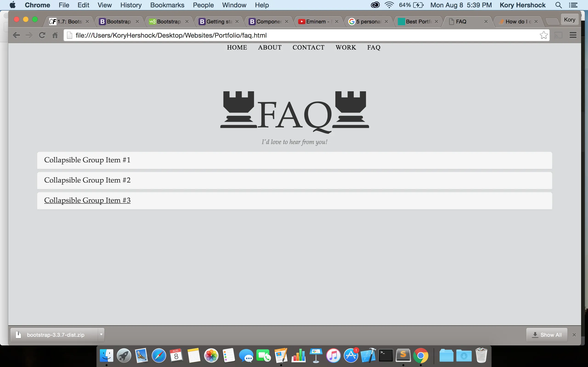Open Spotlight search in the menu bar
The width and height of the screenshot is (588, 367).
558,5
